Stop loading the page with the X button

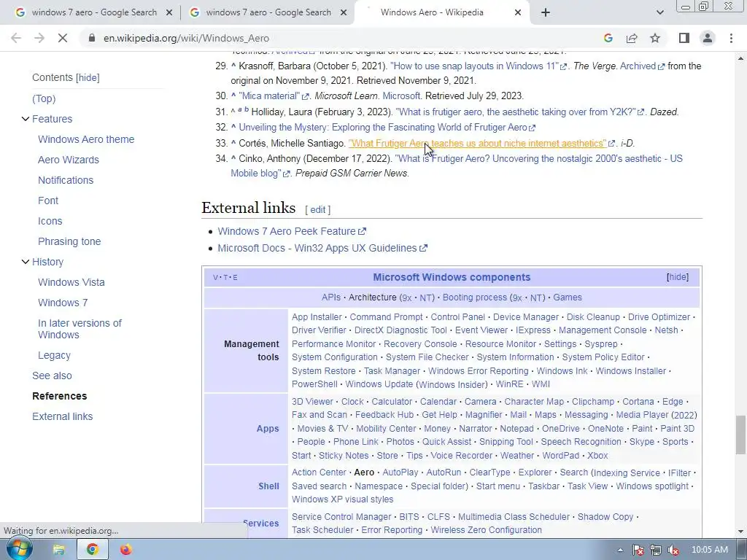tap(63, 38)
